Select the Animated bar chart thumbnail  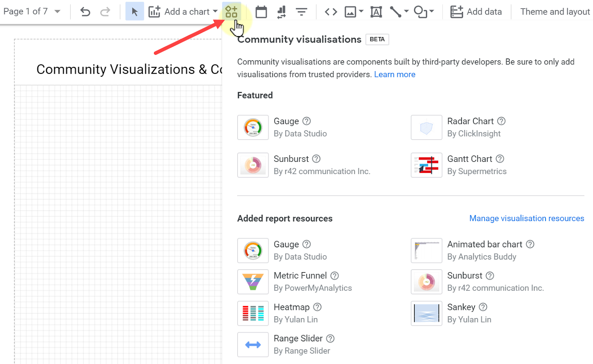(426, 251)
